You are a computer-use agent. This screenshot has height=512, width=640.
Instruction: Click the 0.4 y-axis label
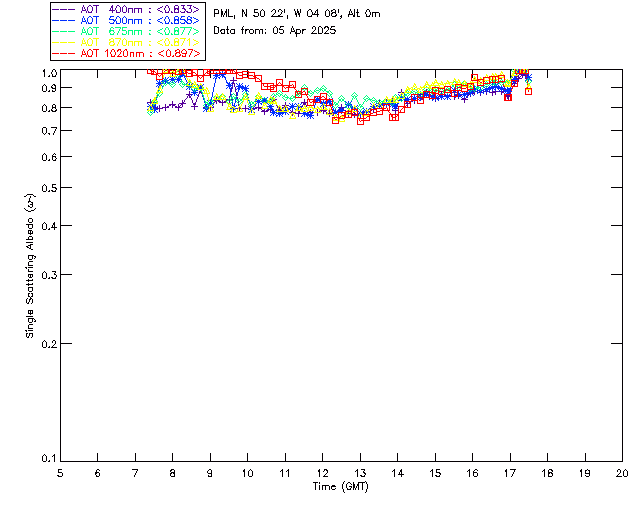click(49, 226)
